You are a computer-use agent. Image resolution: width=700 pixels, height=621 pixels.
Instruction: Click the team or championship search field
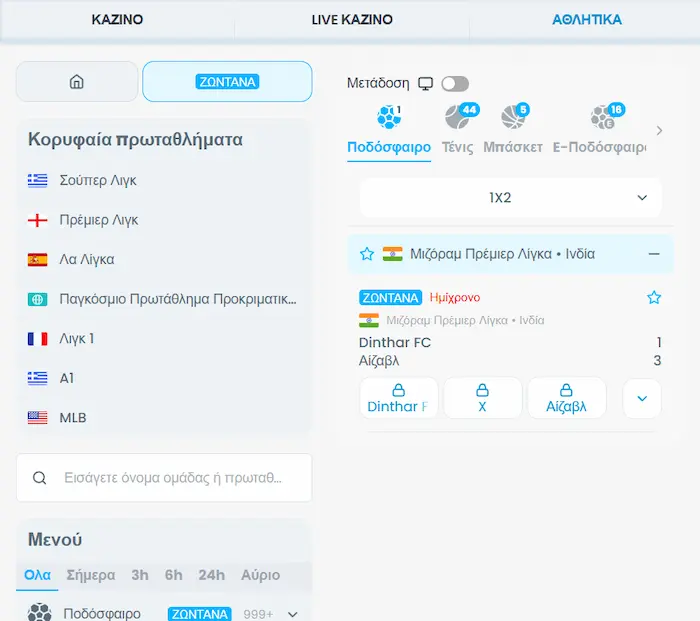(x=164, y=478)
